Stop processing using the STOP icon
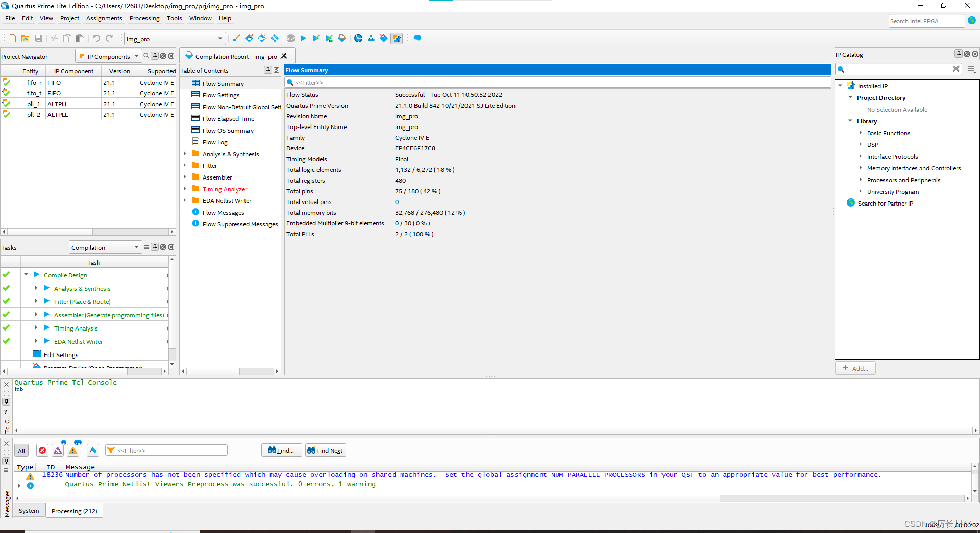Image resolution: width=980 pixels, height=533 pixels. (291, 38)
